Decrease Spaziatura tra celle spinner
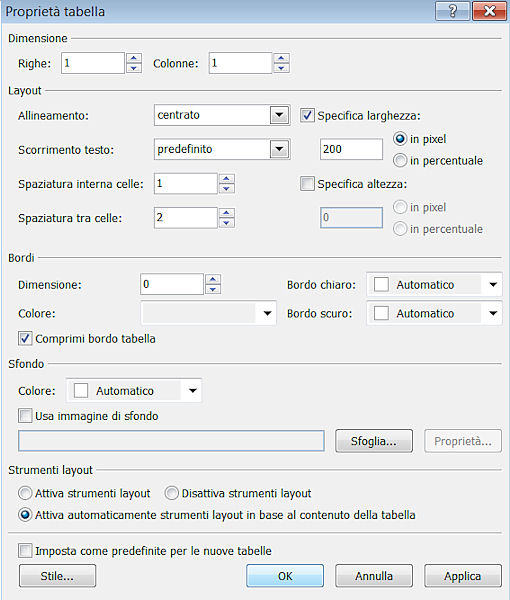This screenshot has height=600, width=510. click(x=226, y=223)
